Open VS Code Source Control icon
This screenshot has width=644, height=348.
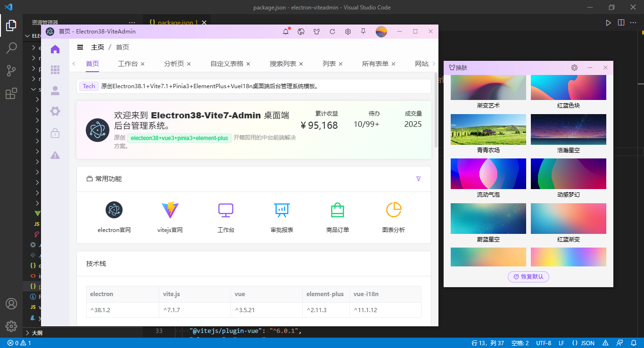[11, 71]
